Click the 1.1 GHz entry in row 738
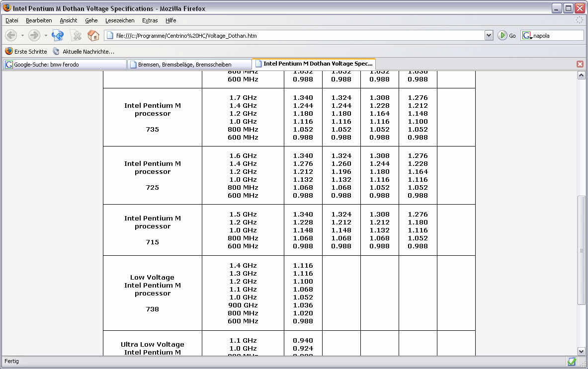Screen dimensions: 588x369 click(243, 289)
